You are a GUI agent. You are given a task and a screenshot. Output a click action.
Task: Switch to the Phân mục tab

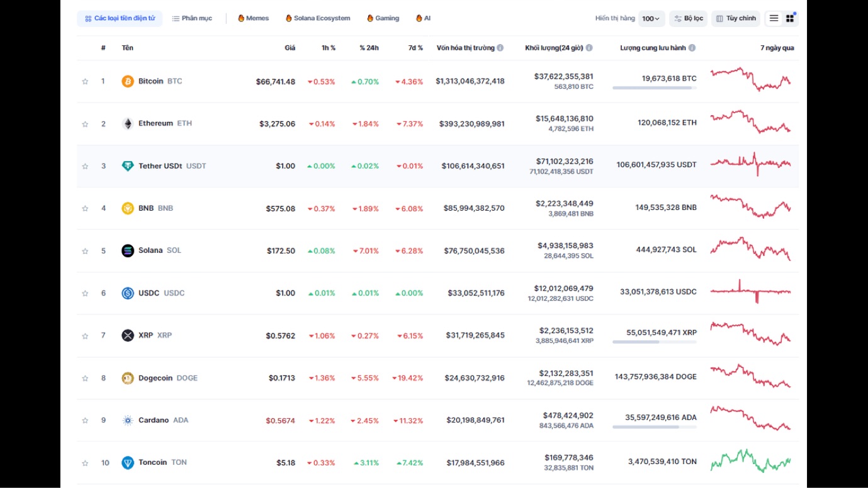[192, 18]
